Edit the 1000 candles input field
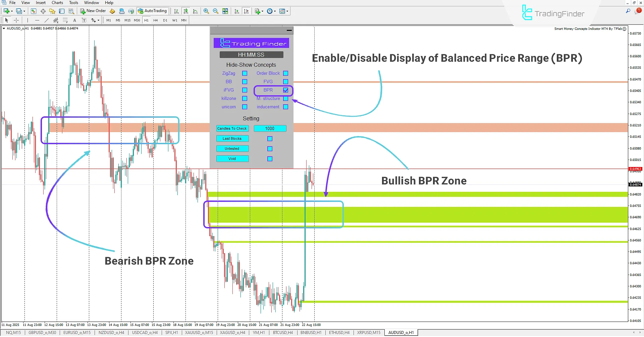Image resolution: width=644 pixels, height=337 pixels. [270, 128]
